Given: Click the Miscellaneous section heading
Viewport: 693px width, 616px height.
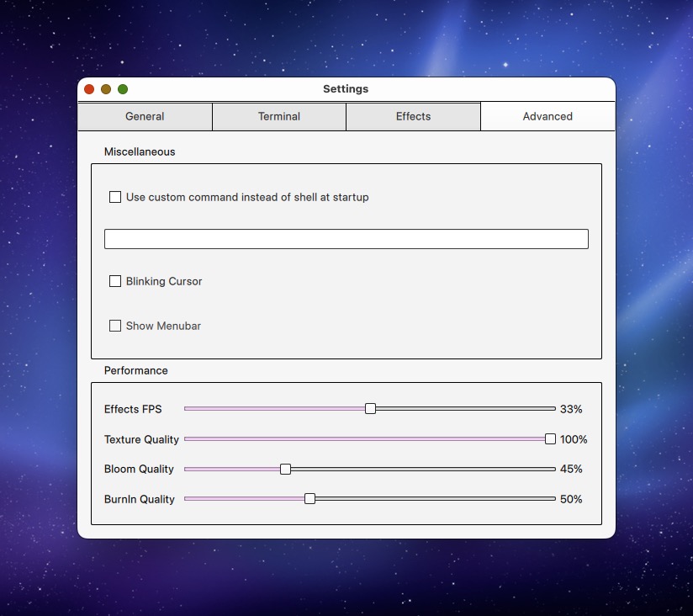Looking at the screenshot, I should tap(140, 152).
